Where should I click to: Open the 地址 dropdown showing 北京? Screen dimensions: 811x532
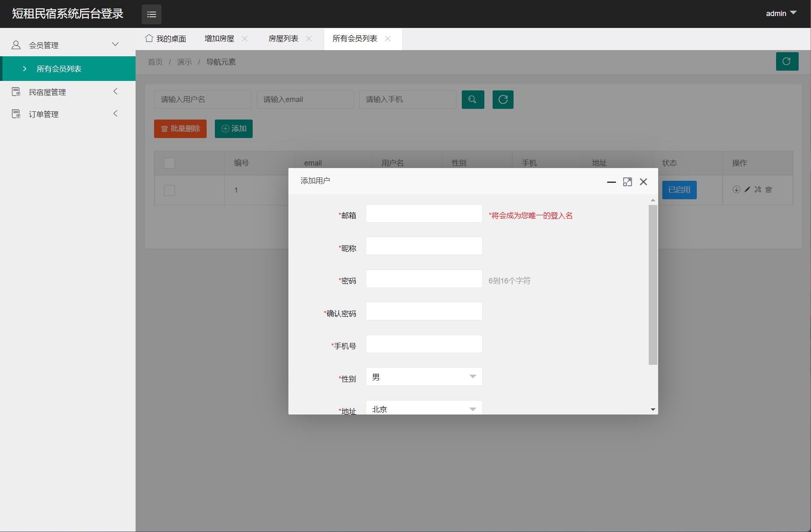(424, 408)
